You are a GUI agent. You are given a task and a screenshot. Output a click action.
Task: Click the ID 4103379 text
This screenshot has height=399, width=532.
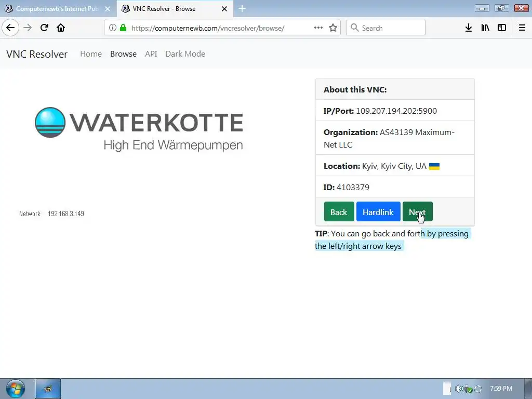347,187
